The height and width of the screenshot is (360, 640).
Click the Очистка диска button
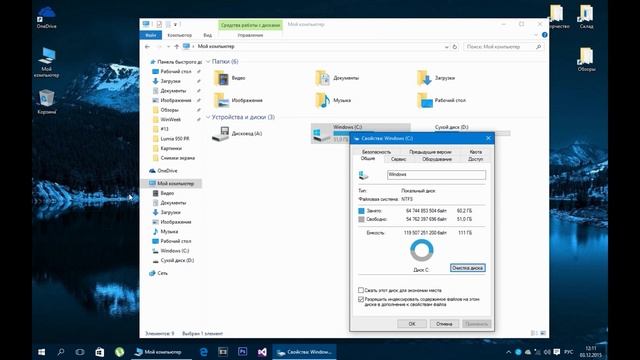coord(468,268)
